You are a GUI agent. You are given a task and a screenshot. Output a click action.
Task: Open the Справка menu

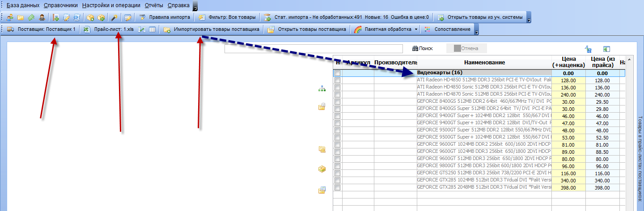coord(178,5)
